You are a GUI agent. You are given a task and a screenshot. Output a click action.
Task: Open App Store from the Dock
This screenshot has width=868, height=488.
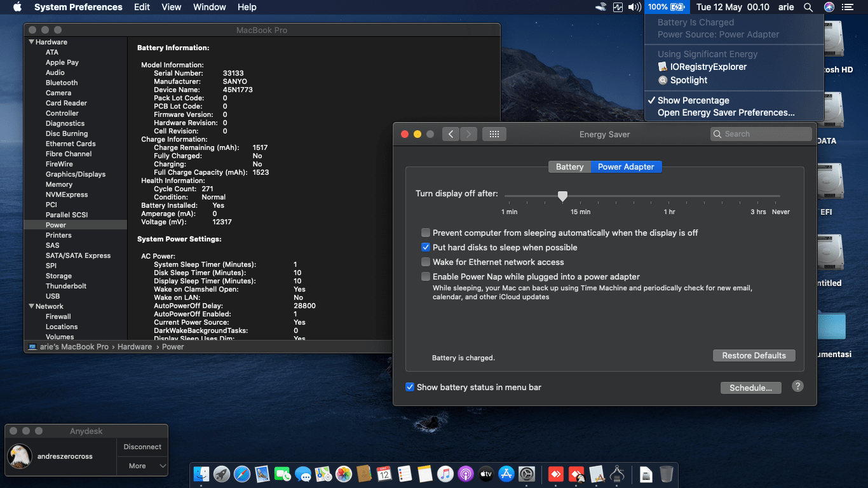506,474
